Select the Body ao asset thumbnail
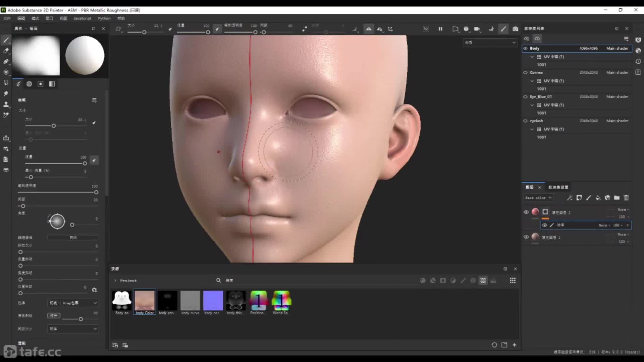 click(122, 302)
